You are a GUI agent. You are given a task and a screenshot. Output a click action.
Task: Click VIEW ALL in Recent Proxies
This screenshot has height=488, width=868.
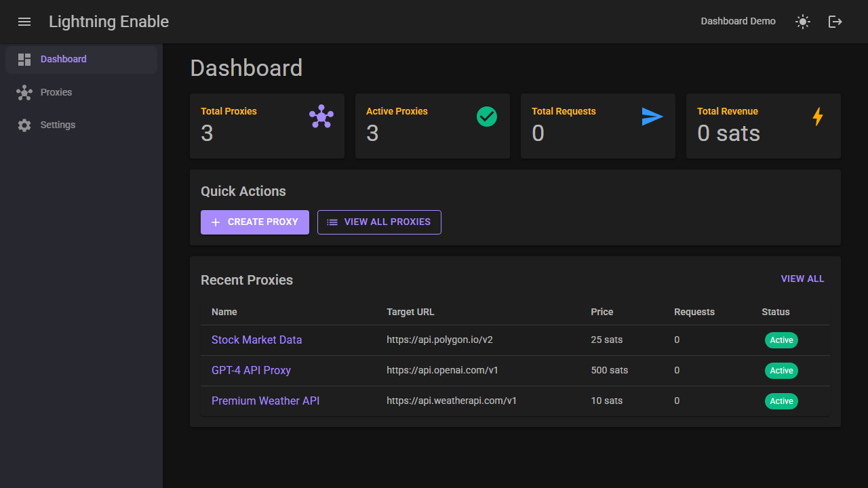pos(802,279)
